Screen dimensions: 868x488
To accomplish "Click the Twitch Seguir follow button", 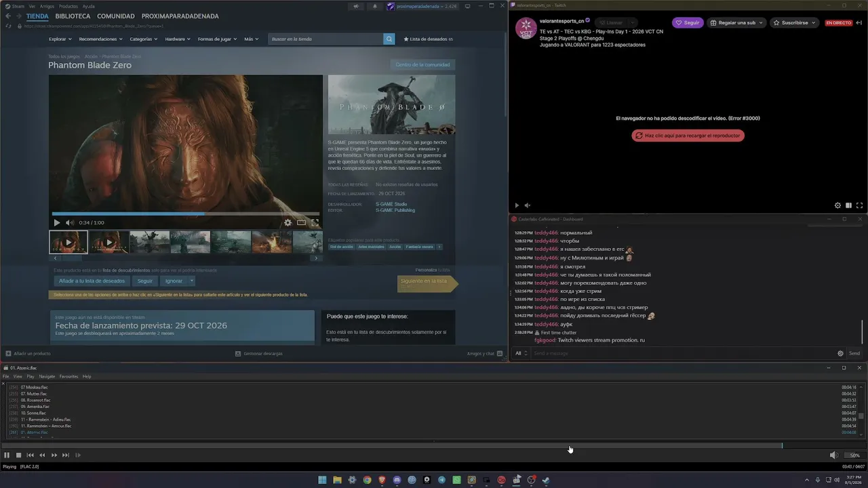I will (x=688, y=22).
